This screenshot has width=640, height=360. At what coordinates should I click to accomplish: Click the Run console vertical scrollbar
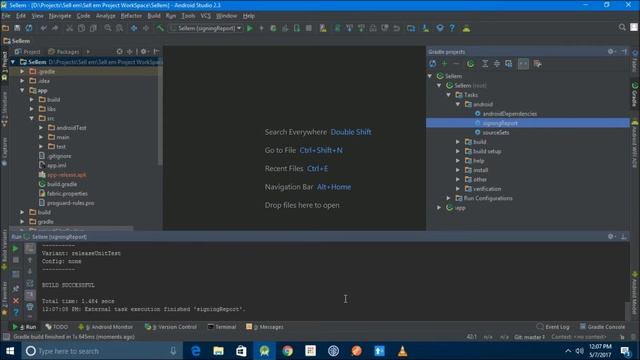627,312
